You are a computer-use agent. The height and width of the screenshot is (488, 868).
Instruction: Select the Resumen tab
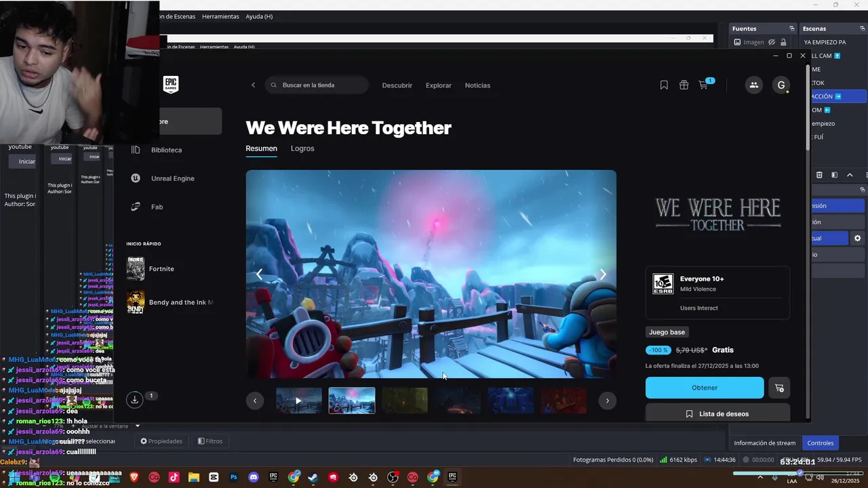point(261,148)
